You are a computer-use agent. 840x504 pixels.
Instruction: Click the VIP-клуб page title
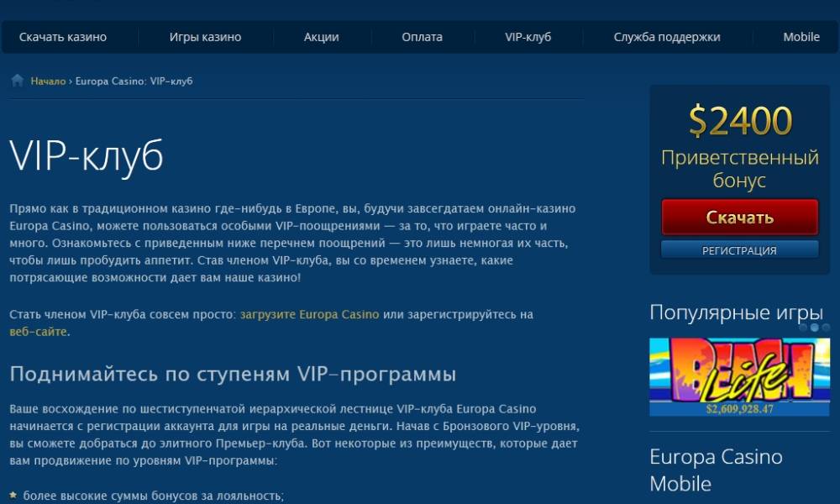[x=87, y=156]
